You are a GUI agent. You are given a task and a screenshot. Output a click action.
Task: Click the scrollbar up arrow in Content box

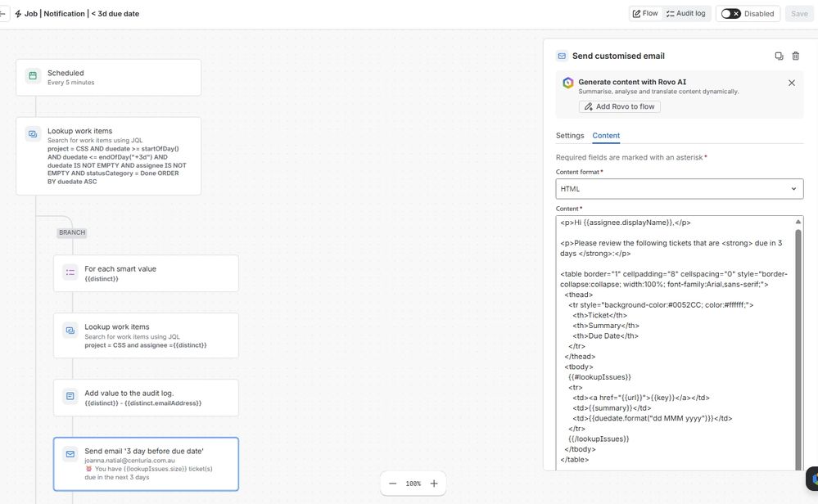tap(798, 222)
